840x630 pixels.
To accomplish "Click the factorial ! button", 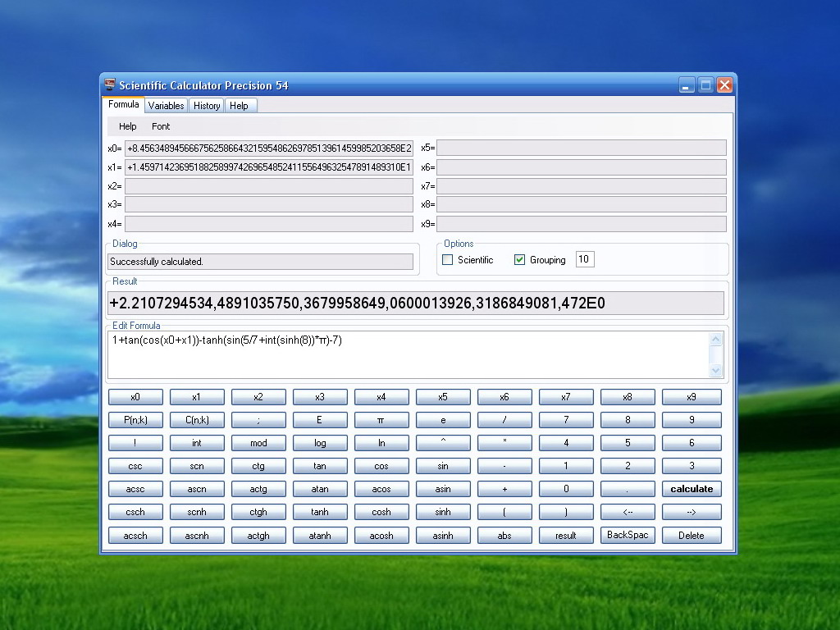I will 135,443.
